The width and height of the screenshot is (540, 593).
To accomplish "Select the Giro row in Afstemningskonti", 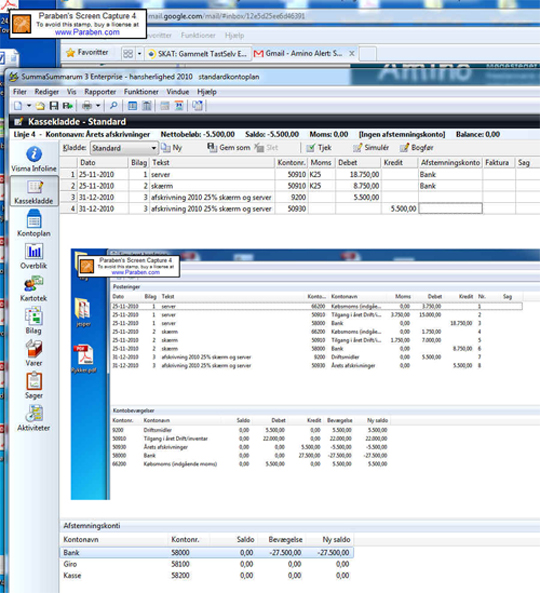I will 206,564.
